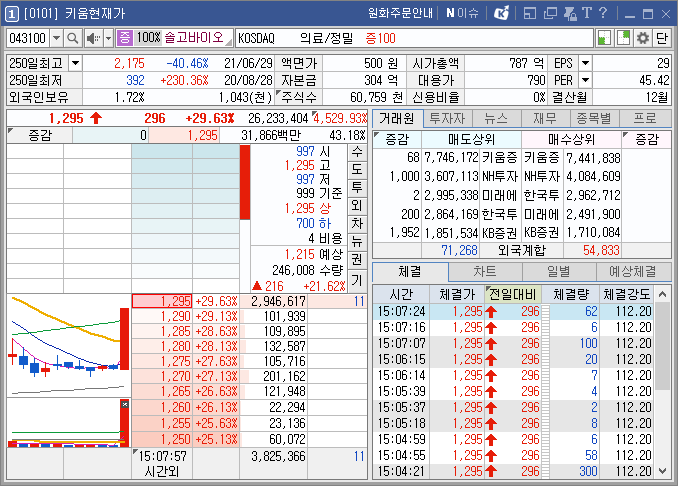Select the 체결 tab
This screenshot has height=486, width=678.
[x=410, y=272]
